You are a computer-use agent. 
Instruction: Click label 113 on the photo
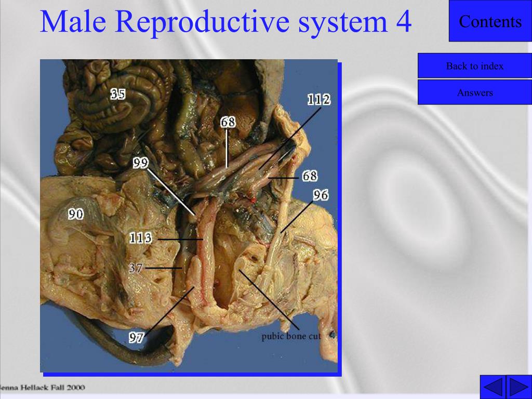140,238
